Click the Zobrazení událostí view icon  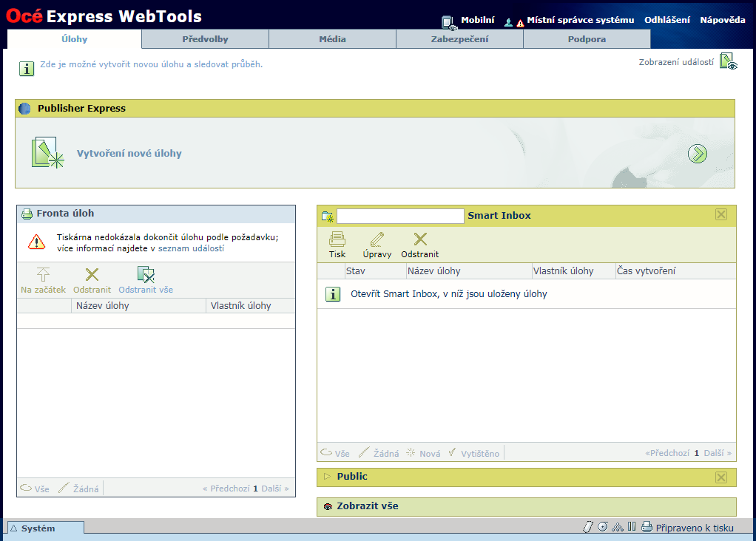pyautogui.click(x=728, y=61)
